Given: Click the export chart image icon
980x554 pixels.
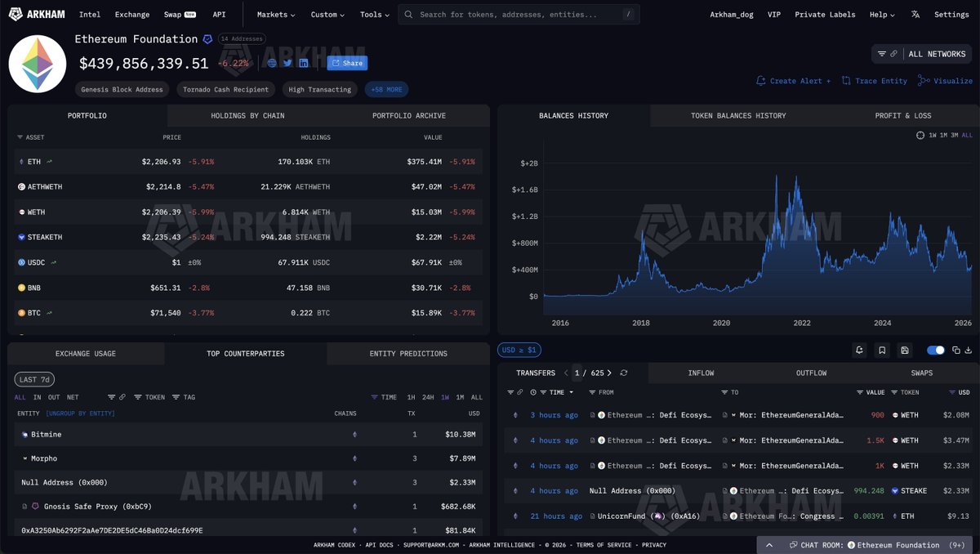Looking at the screenshot, I should click(x=905, y=350).
